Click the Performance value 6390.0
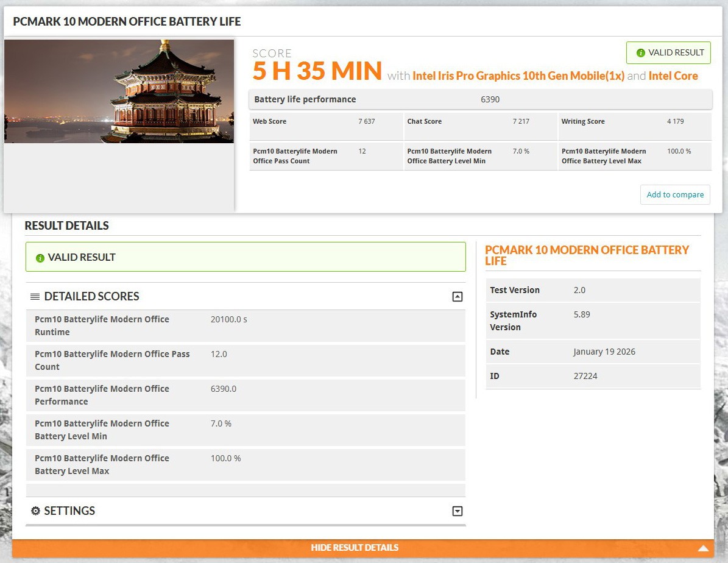Screen dimensions: 728x563 click(224, 389)
